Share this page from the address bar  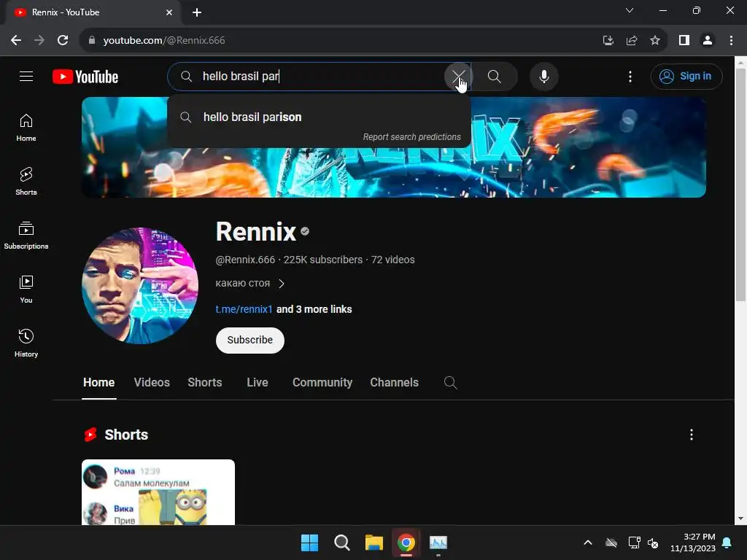[632, 41]
